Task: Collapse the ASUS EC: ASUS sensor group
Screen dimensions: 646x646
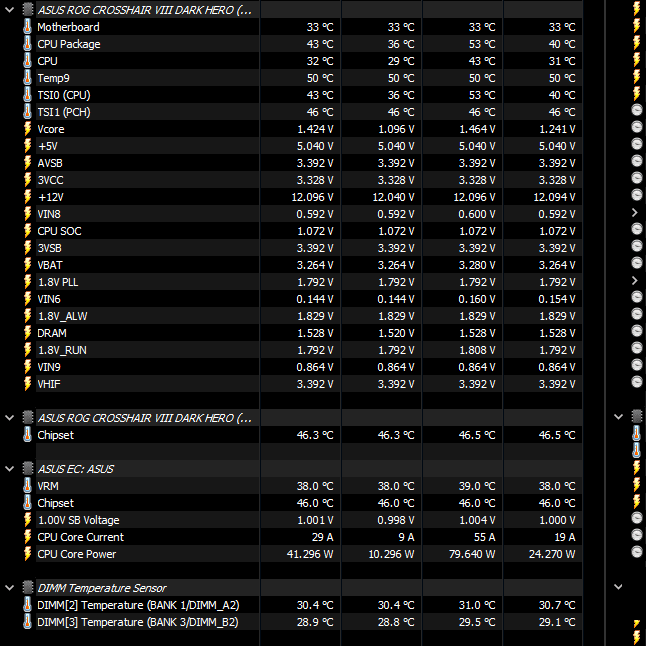Action: pyautogui.click(x=9, y=469)
